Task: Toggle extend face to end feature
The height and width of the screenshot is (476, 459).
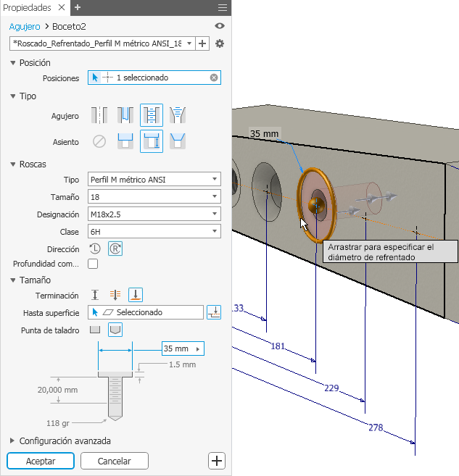Action: pyautogui.click(x=214, y=312)
